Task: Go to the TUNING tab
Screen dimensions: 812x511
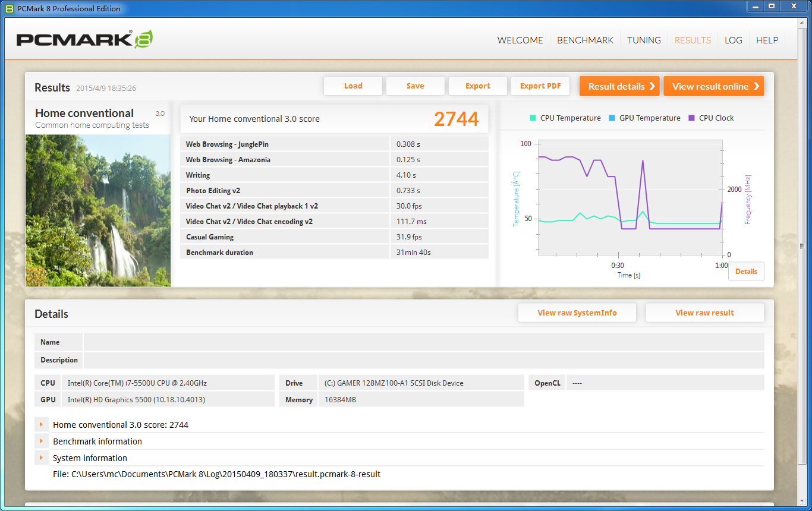Action: click(x=644, y=40)
